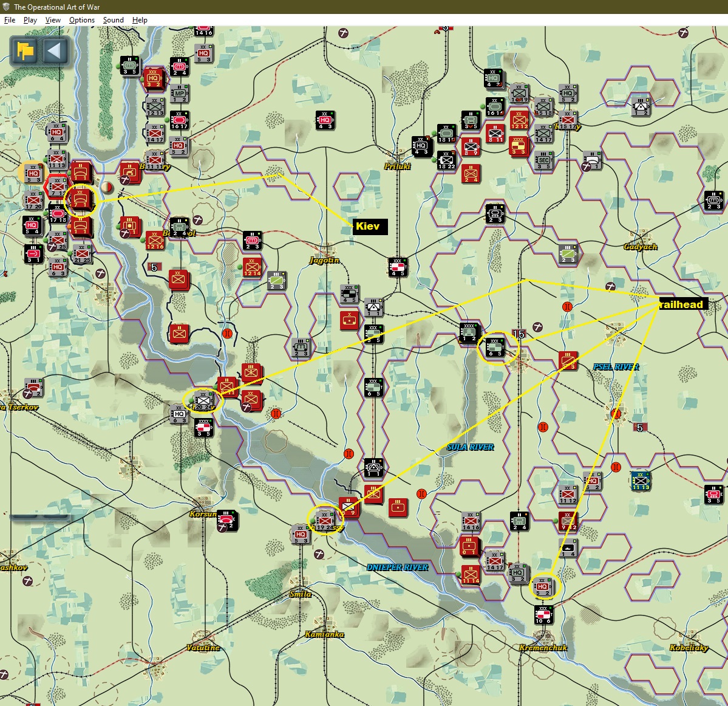728x706 pixels.
Task: Click the half-red round river marker
Action: click(106, 187)
